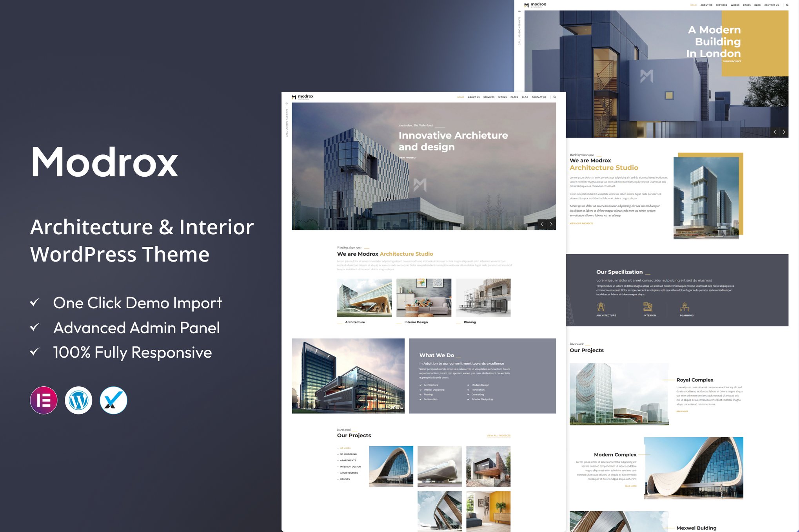Open the Architecture service thumbnail
This screenshot has width=799, height=532.
pos(364,298)
